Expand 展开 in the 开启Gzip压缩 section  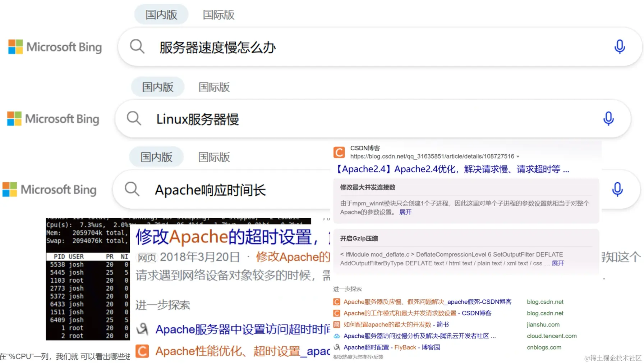point(558,263)
